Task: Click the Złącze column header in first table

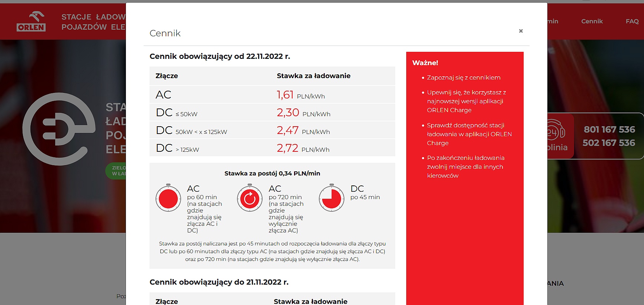Action: click(x=167, y=76)
